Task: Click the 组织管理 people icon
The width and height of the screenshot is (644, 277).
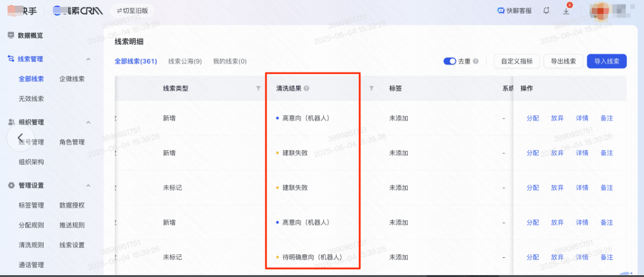Action: tap(11, 122)
